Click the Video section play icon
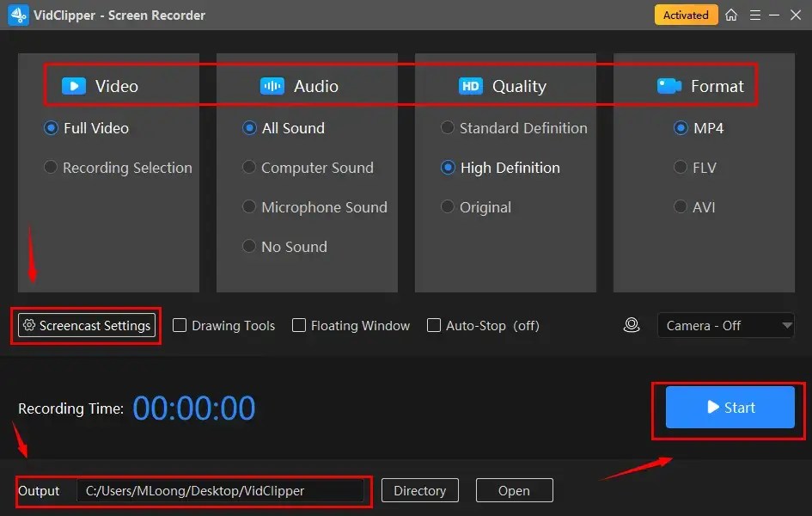Viewport: 812px width, 516px height. pos(73,85)
